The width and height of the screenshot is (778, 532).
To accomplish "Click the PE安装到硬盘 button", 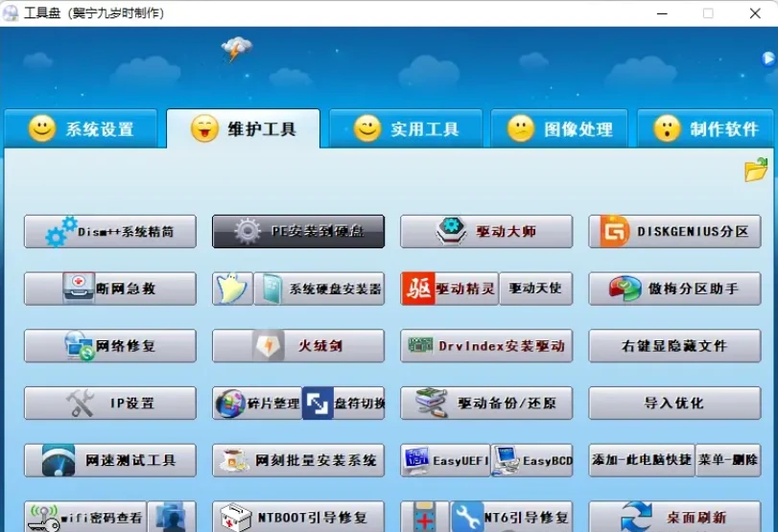I will (x=298, y=232).
